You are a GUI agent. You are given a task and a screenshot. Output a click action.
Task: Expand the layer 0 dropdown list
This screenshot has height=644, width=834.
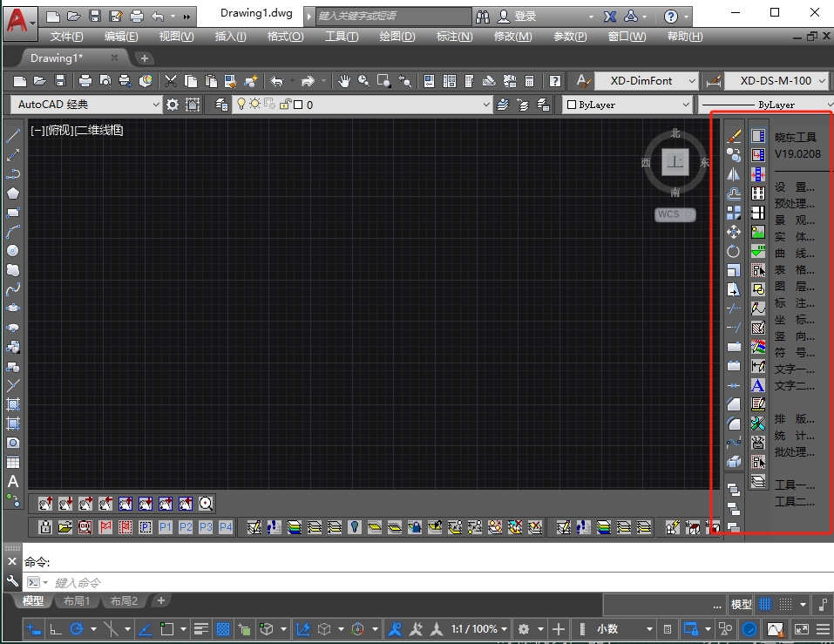pos(486,105)
